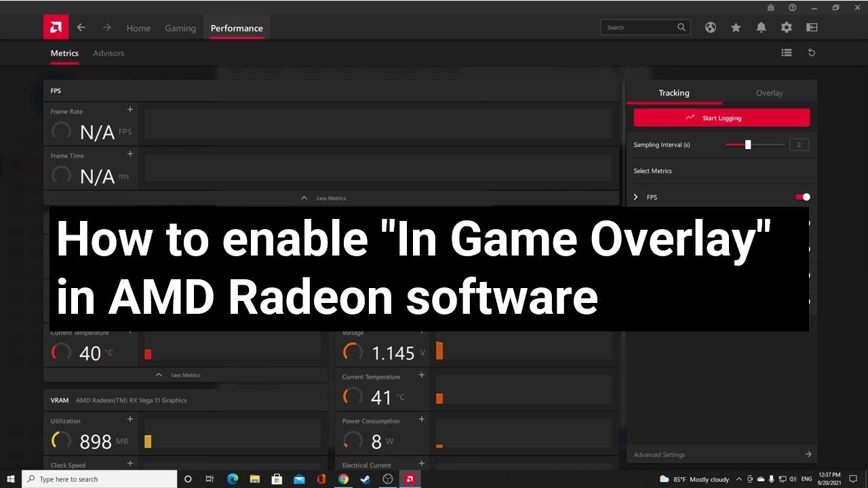Image resolution: width=868 pixels, height=488 pixels.
Task: Click plus icon beside VRAM Utilization
Action: [x=130, y=419]
